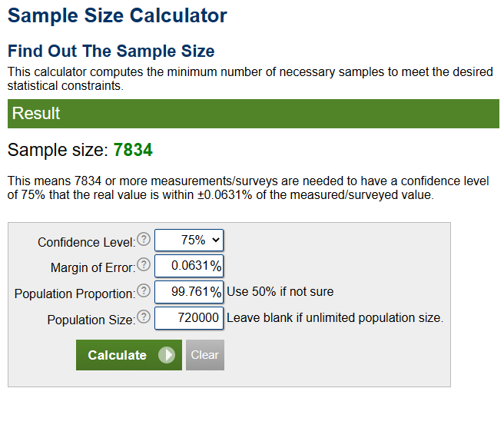Click the Confidence Level label text

pos(85,242)
